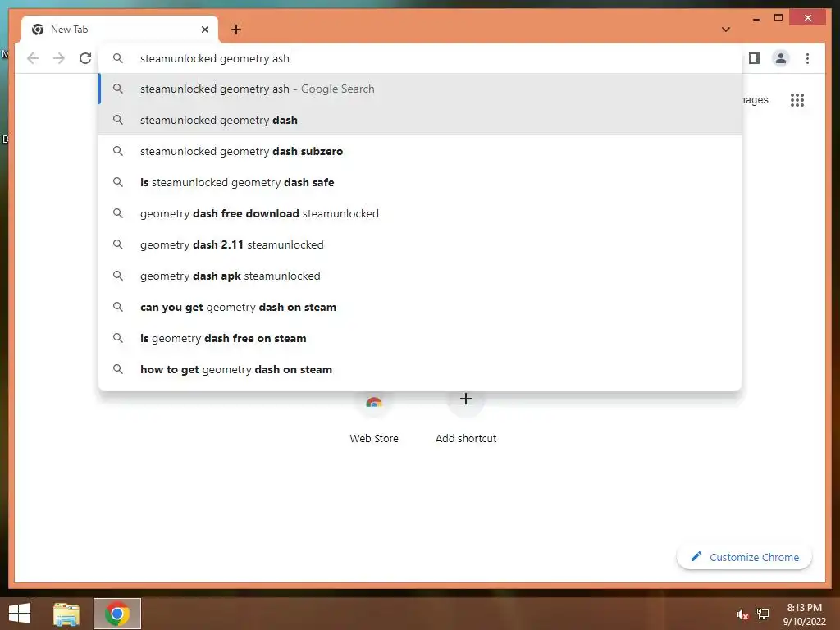The image size is (840, 630).
Task: Open the network tray icon
Action: (763, 614)
